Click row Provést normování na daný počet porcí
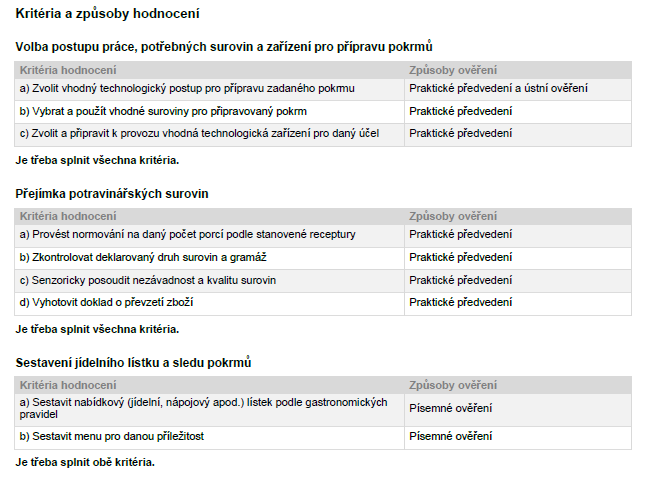The width and height of the screenshot is (649, 478). coord(323,235)
